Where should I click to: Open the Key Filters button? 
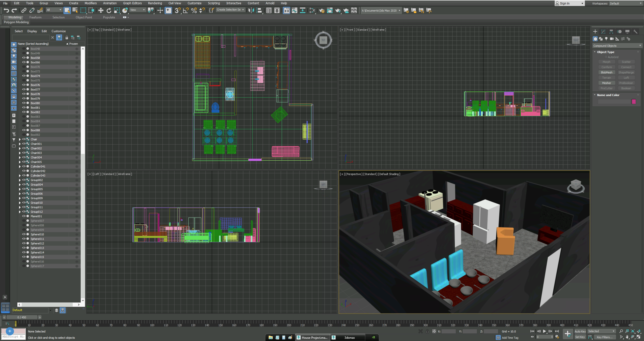click(x=605, y=337)
